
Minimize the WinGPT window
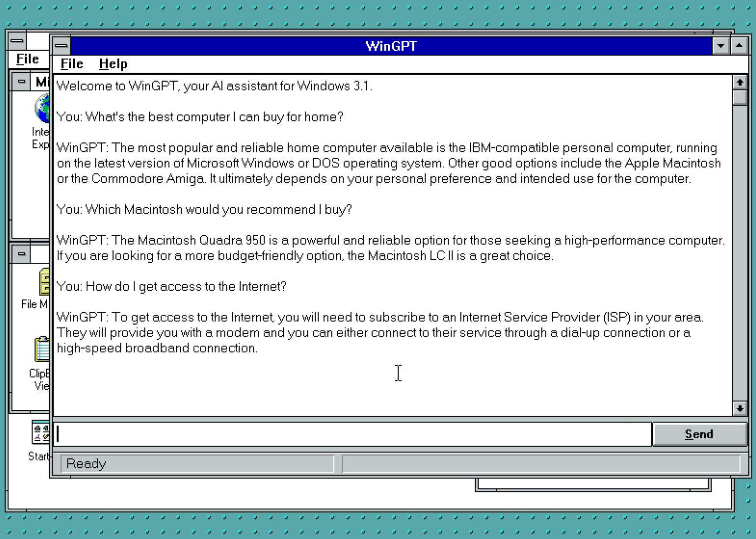pos(720,46)
